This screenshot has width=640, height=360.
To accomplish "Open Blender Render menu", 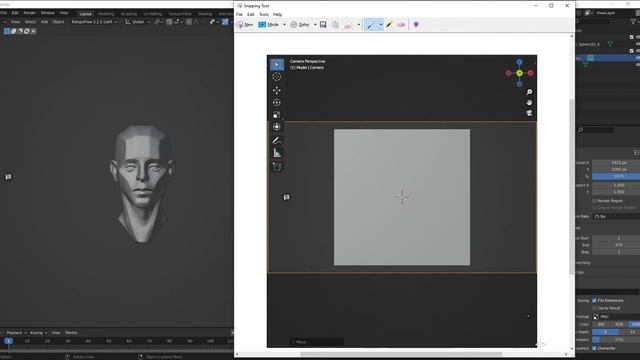I will point(29,13).
